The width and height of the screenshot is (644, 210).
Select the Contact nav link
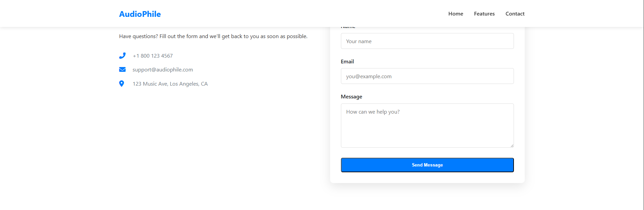point(515,14)
